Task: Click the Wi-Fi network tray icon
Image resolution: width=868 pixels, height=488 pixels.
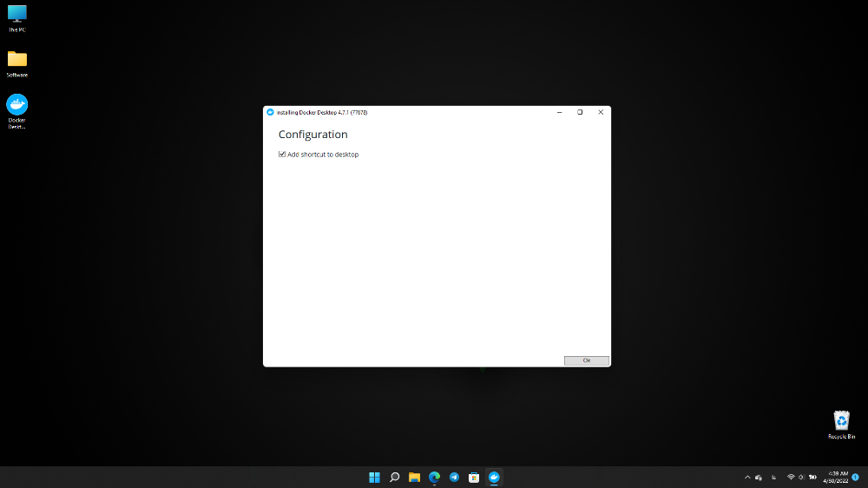Action: [x=791, y=478]
